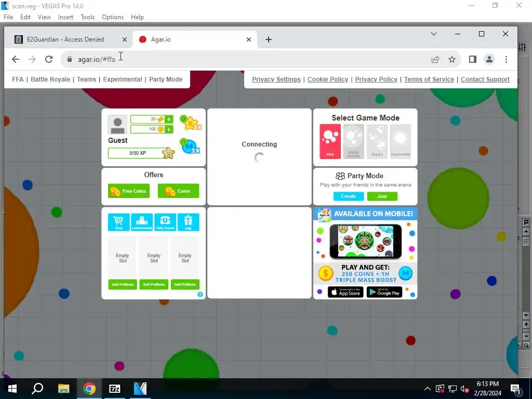Open the Chrome three-dot menu
Viewport: 532px width, 399px height.
click(x=506, y=59)
